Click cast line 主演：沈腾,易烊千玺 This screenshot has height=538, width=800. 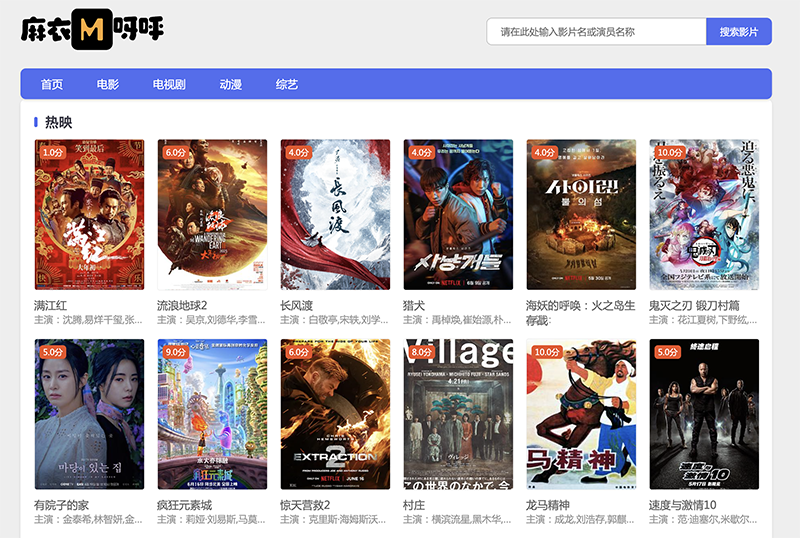coord(88,320)
